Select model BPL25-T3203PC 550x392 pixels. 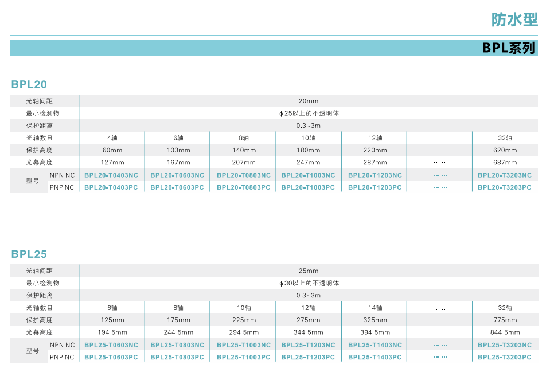coord(505,357)
